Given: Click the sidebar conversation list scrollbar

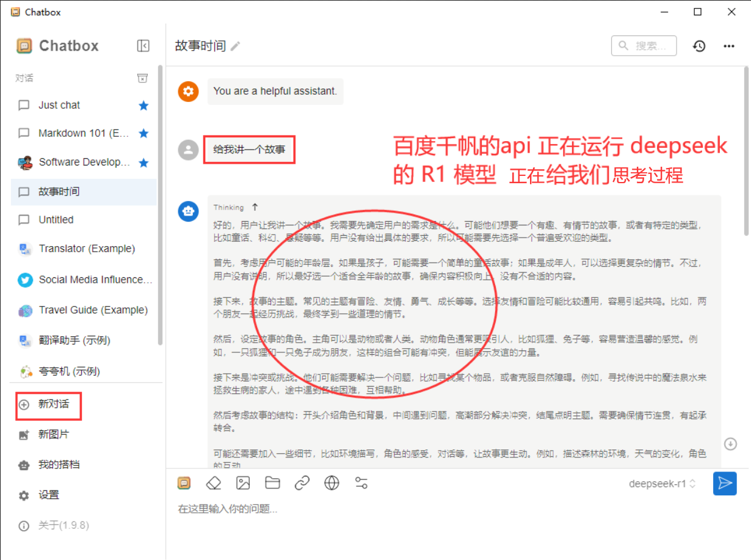Looking at the screenshot, I should point(160,205).
